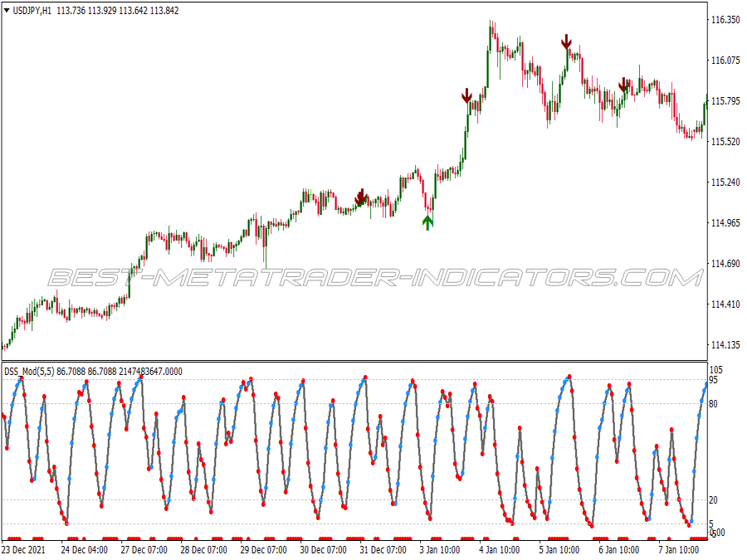Image resolution: width=747 pixels, height=560 pixels.
Task: Select the sell arrow above the 5 Jan price peak
Action: tap(566, 41)
